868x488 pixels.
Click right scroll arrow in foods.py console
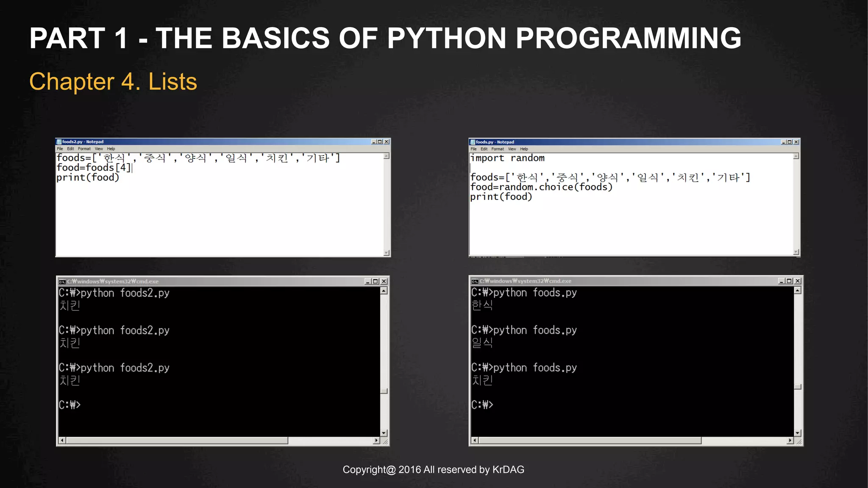(790, 441)
